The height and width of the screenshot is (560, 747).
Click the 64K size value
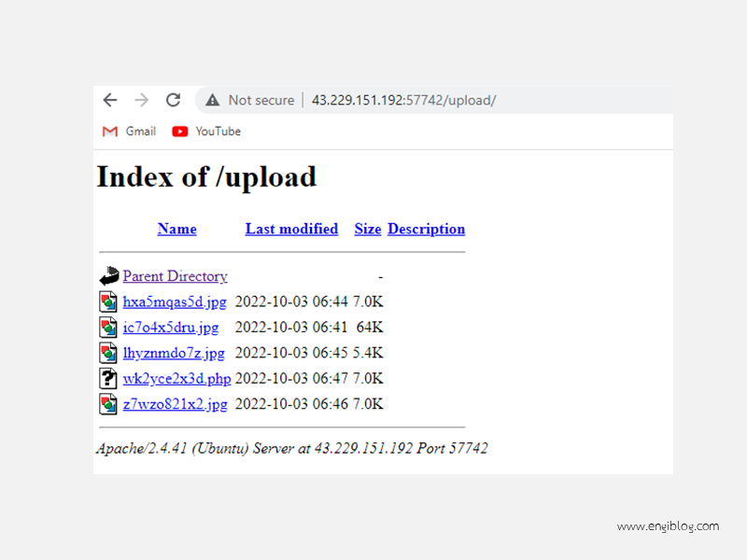coord(370,328)
